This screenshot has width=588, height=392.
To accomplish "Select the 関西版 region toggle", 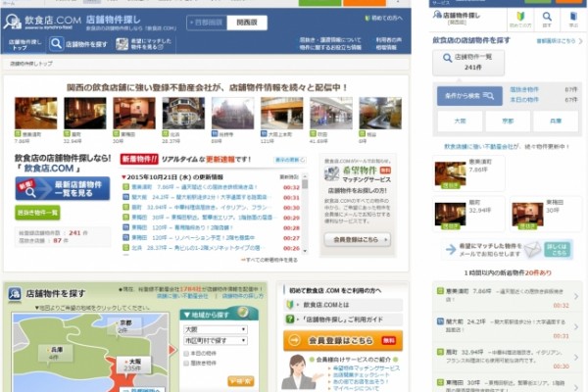I will click(247, 23).
